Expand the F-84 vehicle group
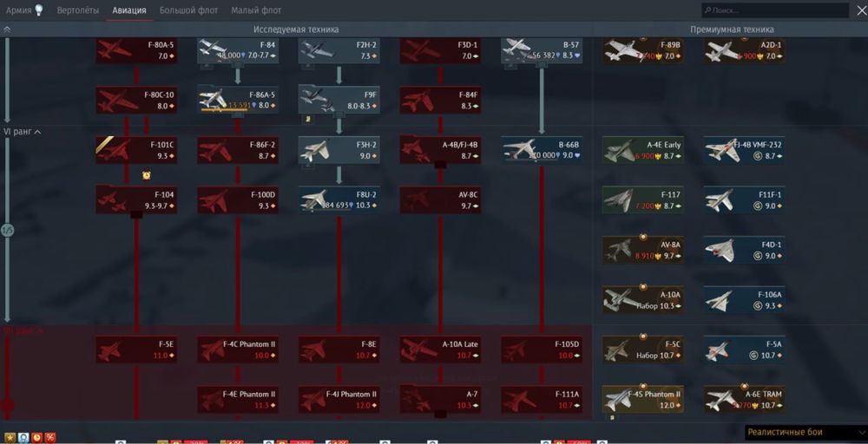The height and width of the screenshot is (444, 868). pyautogui.click(x=238, y=51)
